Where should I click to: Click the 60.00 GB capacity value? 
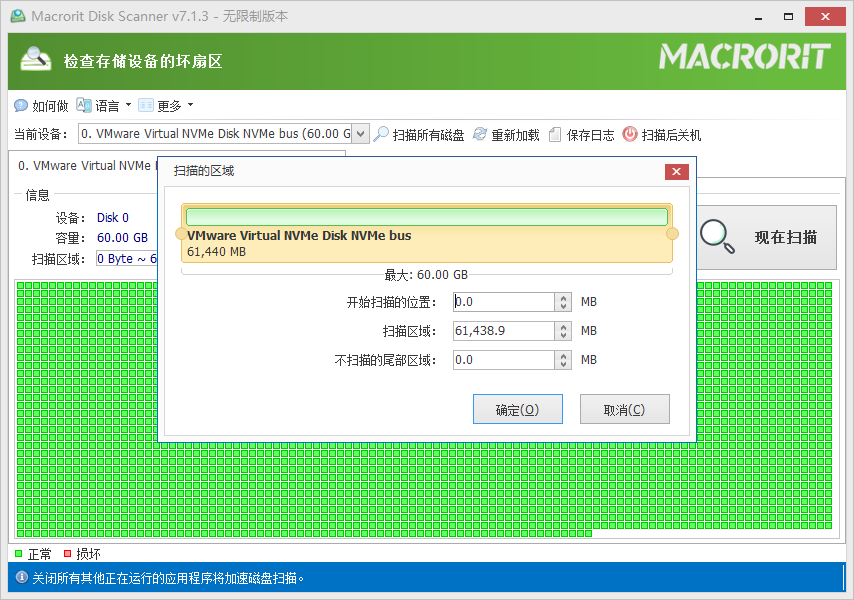[x=123, y=238]
